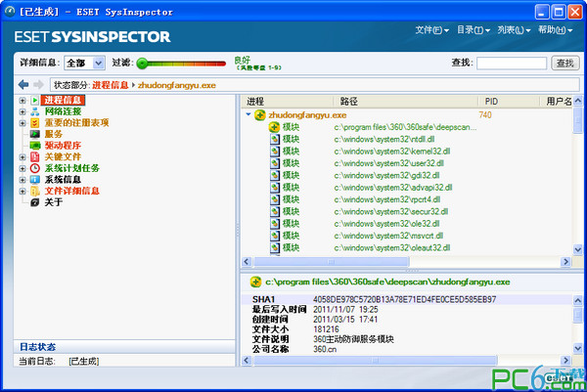Click the 服务 services icon

coord(35,134)
